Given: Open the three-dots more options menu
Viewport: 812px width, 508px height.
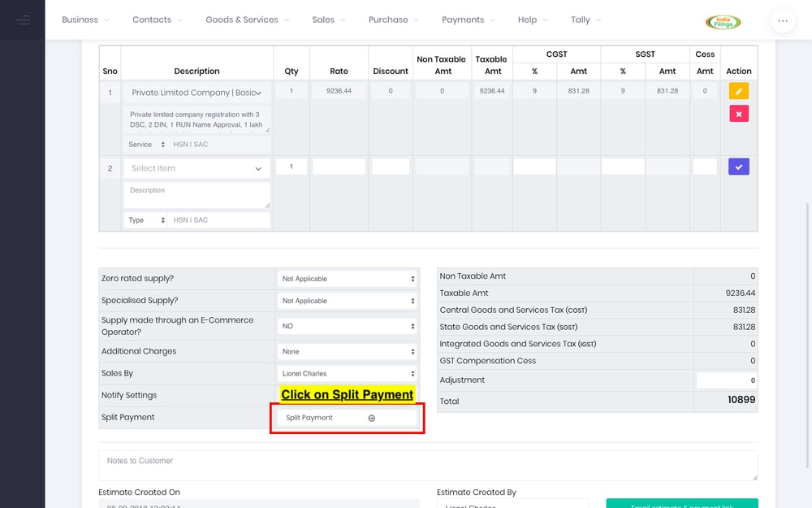Looking at the screenshot, I should coord(782,20).
